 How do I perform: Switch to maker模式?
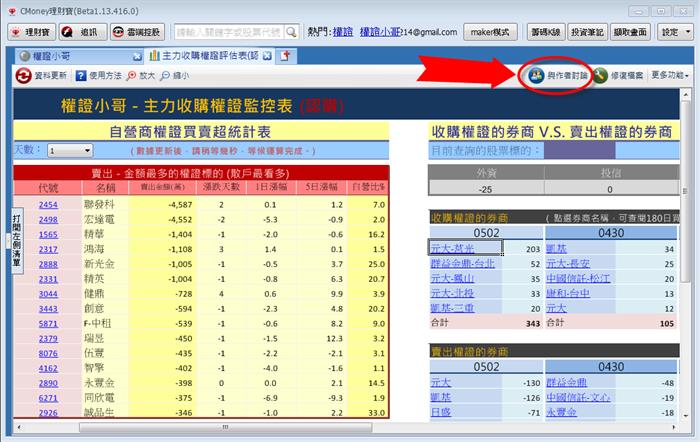pos(490,32)
